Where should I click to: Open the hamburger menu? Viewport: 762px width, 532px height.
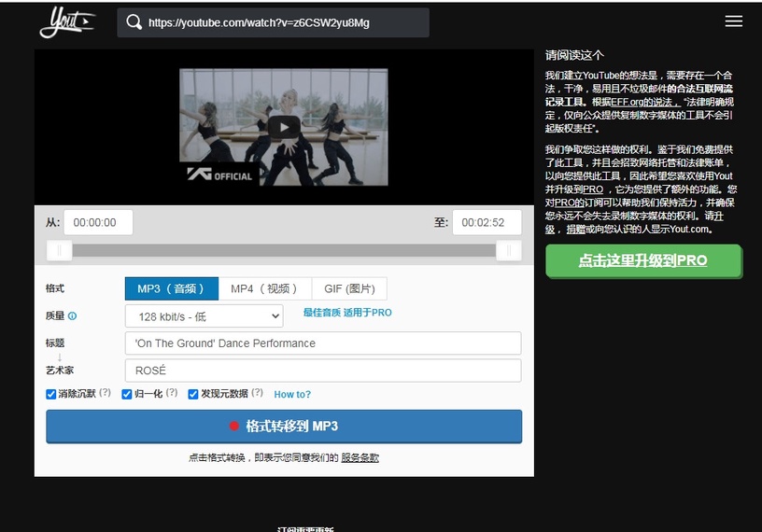(x=733, y=21)
